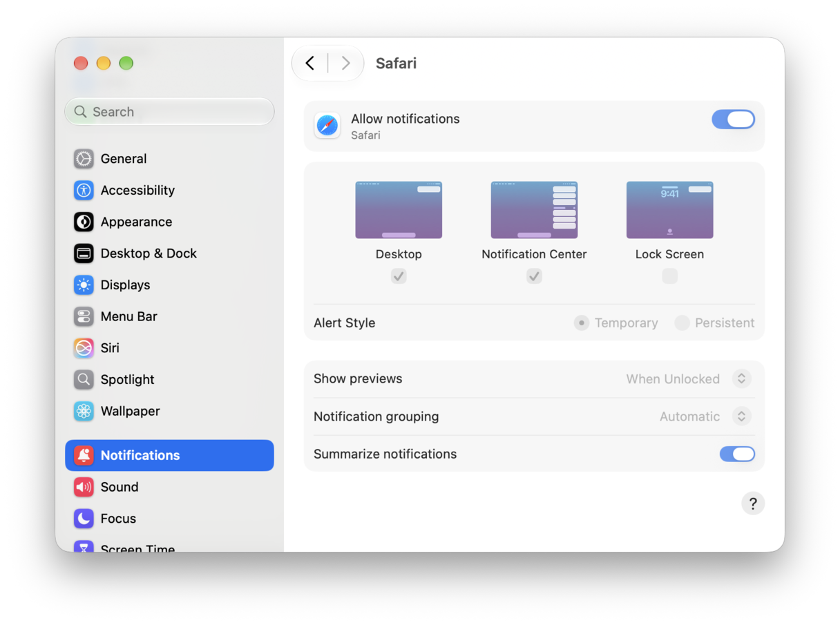Click the Notifications bell icon

(x=84, y=455)
